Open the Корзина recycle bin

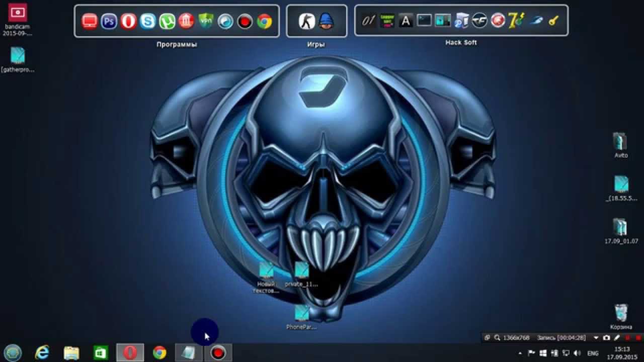pyautogui.click(x=621, y=317)
